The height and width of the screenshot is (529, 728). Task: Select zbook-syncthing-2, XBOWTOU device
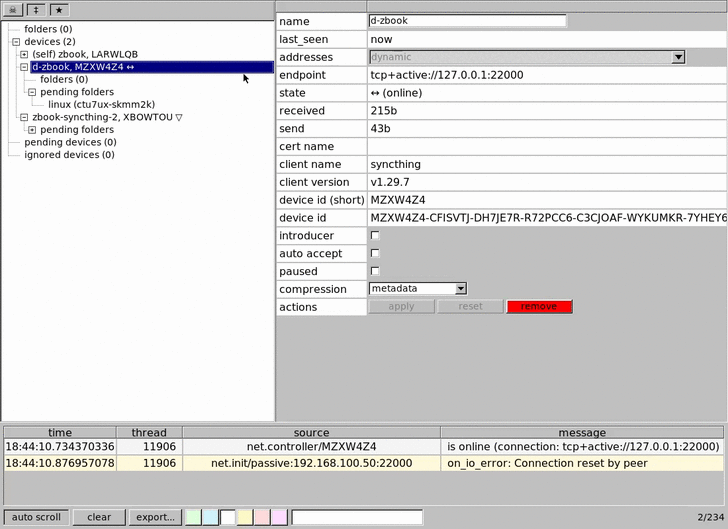(107, 117)
